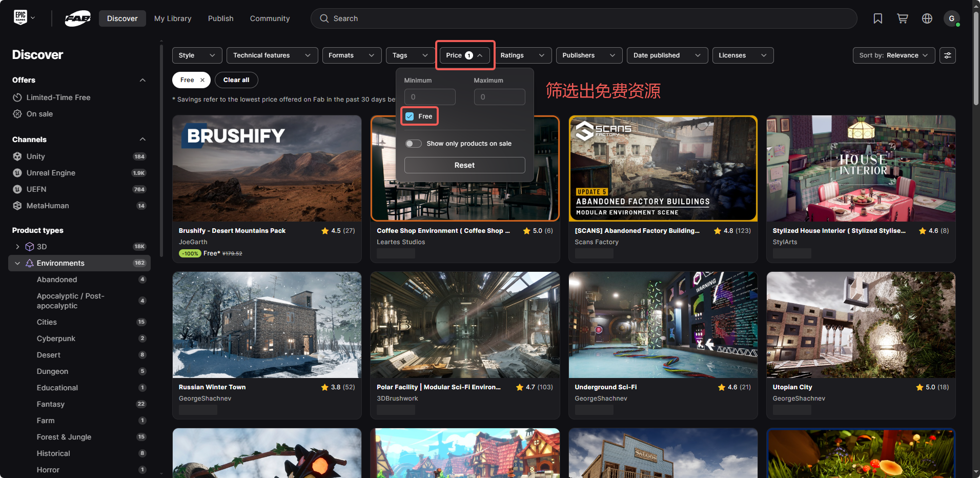Open the shopping cart
Viewport: 980px width, 478px height.
click(x=903, y=18)
